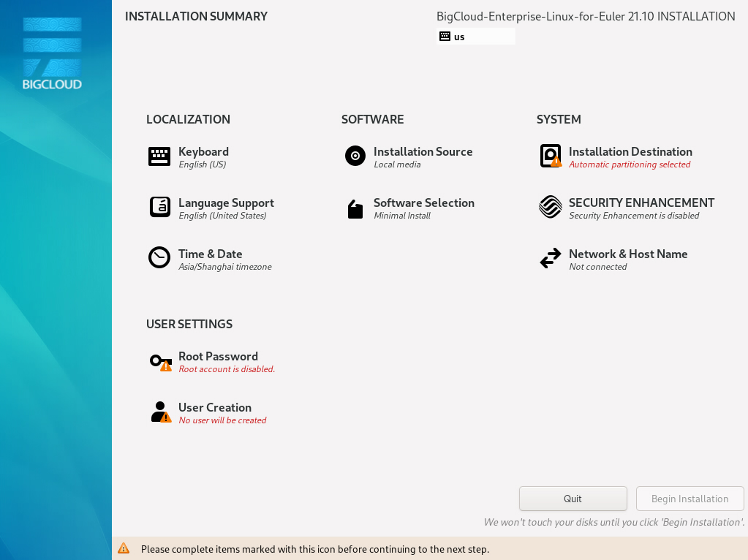Click 'Not connected' network status text
748x560 pixels.
[x=597, y=267]
